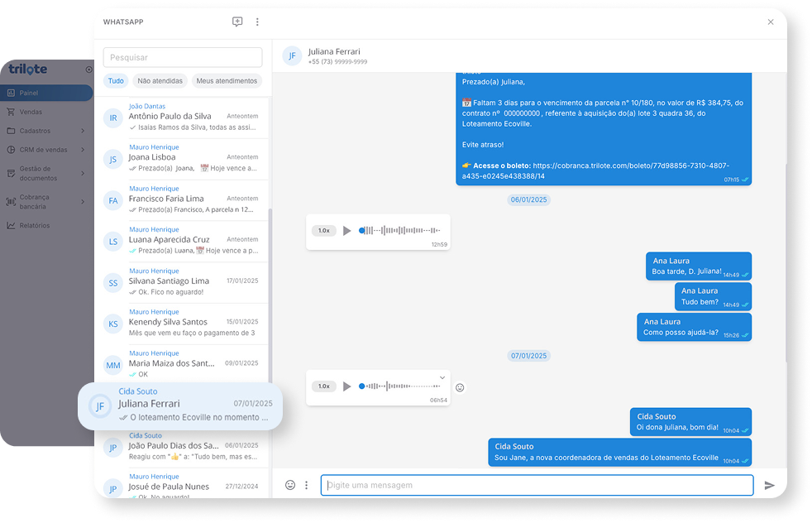Open Painel in the Trilote sidebar
This screenshot has height=523, width=812.
(x=46, y=93)
